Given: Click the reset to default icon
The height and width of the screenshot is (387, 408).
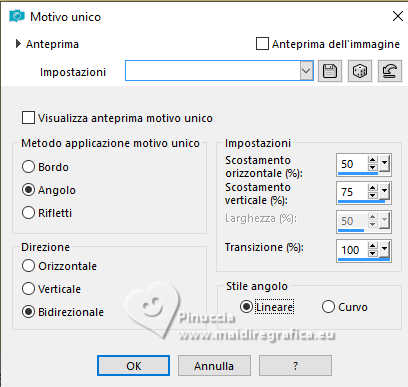Looking at the screenshot, I should [390, 71].
